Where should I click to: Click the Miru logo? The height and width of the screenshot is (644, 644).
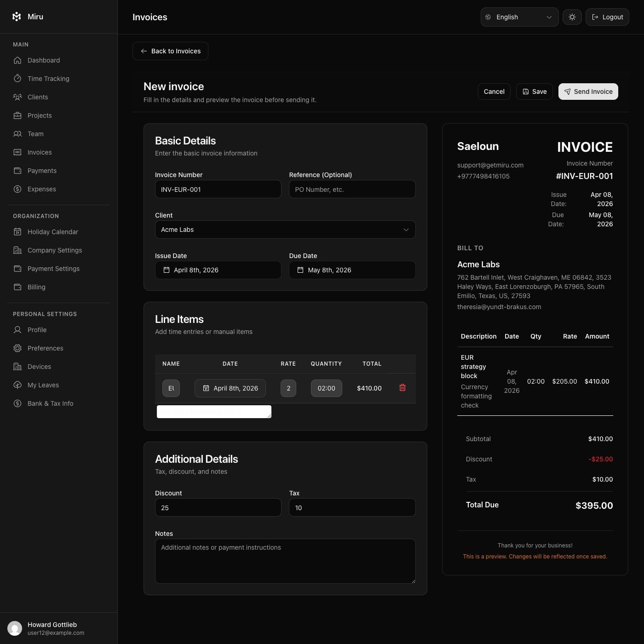click(x=17, y=17)
